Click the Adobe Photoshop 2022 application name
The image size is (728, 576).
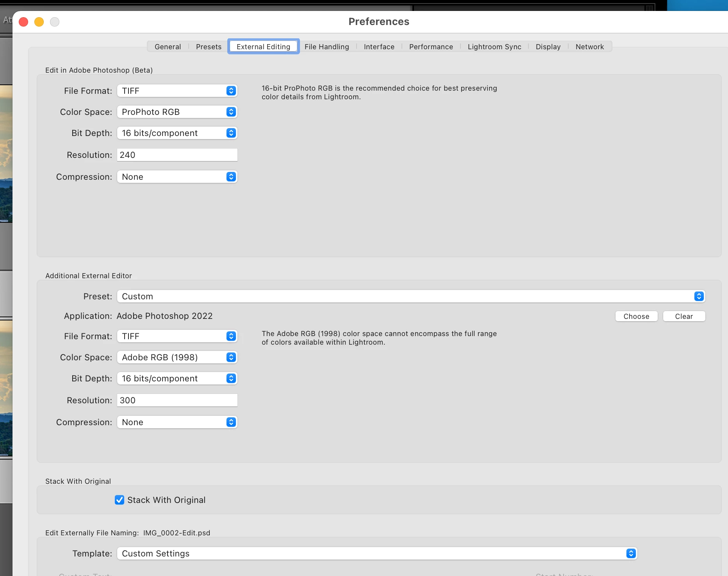tap(164, 316)
